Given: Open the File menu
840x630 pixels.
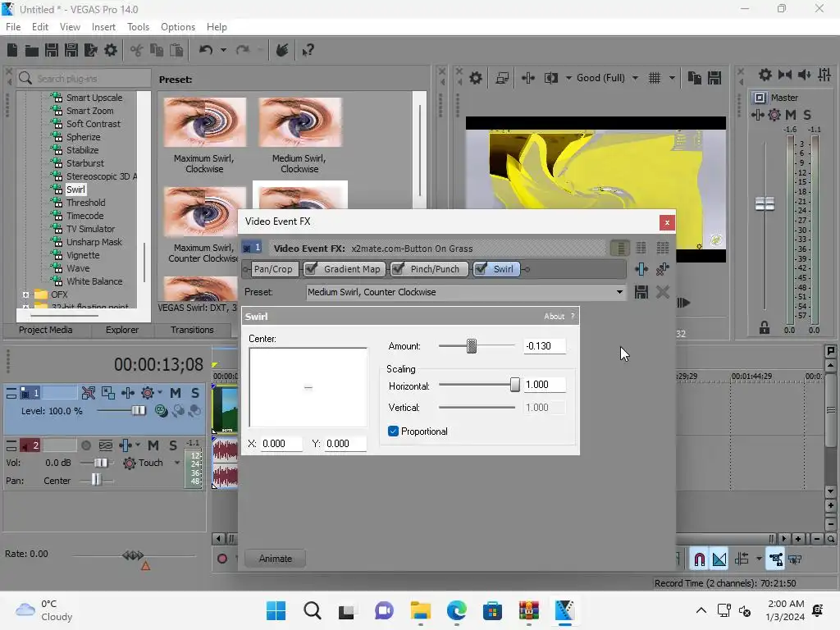Looking at the screenshot, I should 13,27.
